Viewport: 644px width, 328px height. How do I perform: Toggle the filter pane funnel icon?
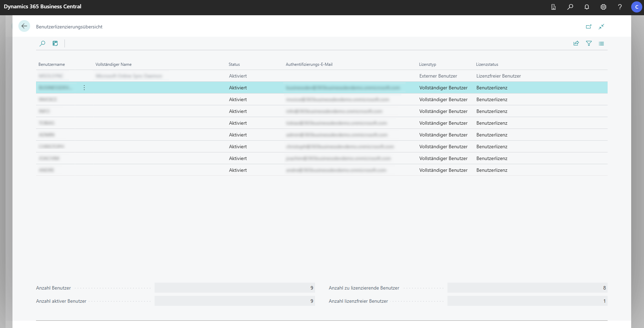tap(589, 43)
